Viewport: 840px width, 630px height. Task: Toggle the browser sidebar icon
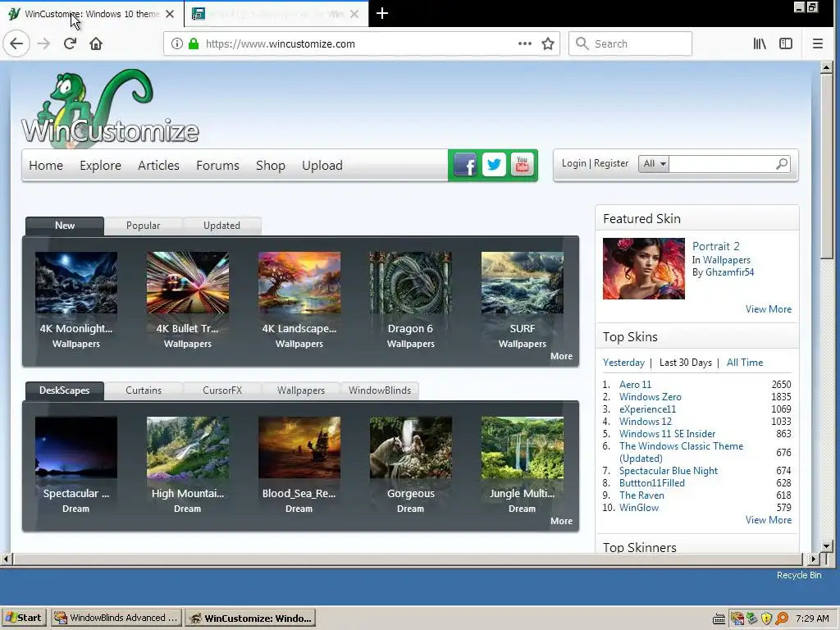pos(786,43)
